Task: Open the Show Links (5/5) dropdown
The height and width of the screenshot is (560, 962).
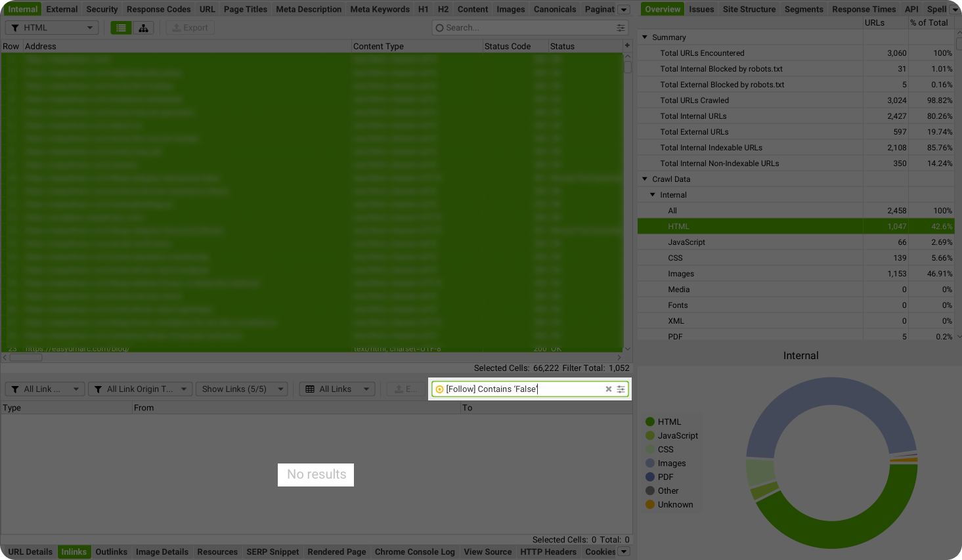Action: [242, 389]
